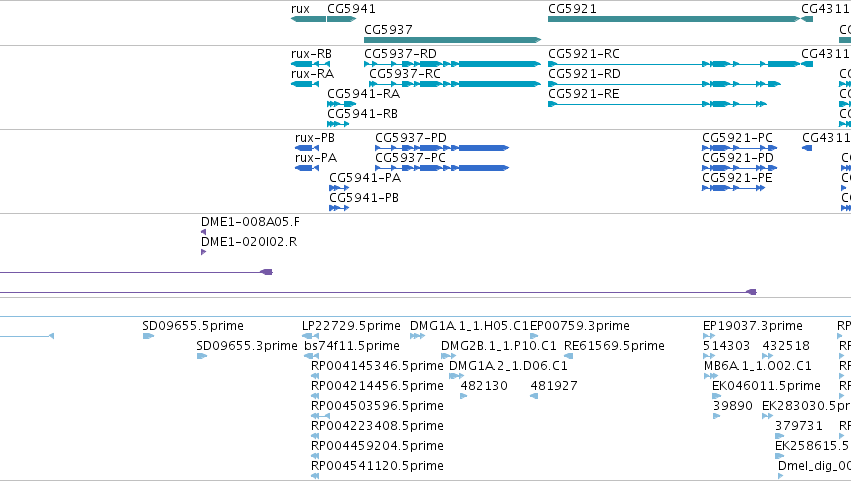This screenshot has height=481, width=851.
Task: Click the DME1-008A05.F feature label
Action: 250,222
